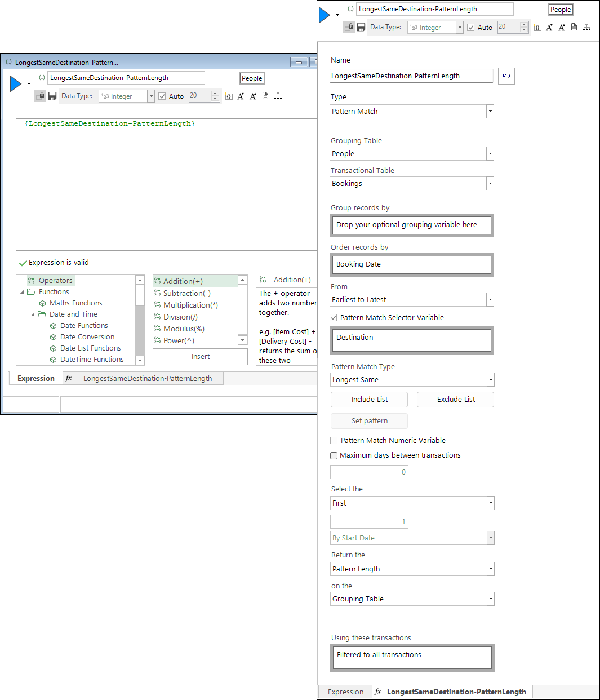Click the Insert button

[200, 357]
